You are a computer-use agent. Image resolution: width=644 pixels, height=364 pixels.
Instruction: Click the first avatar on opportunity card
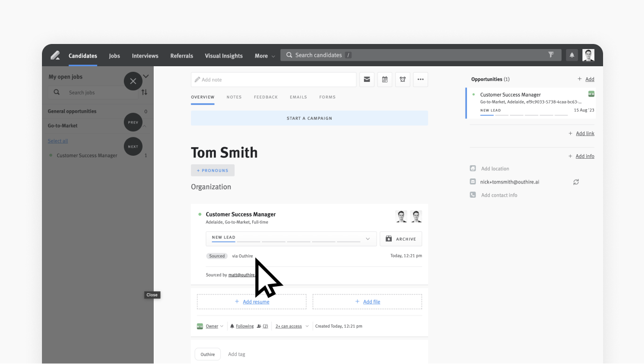401,216
